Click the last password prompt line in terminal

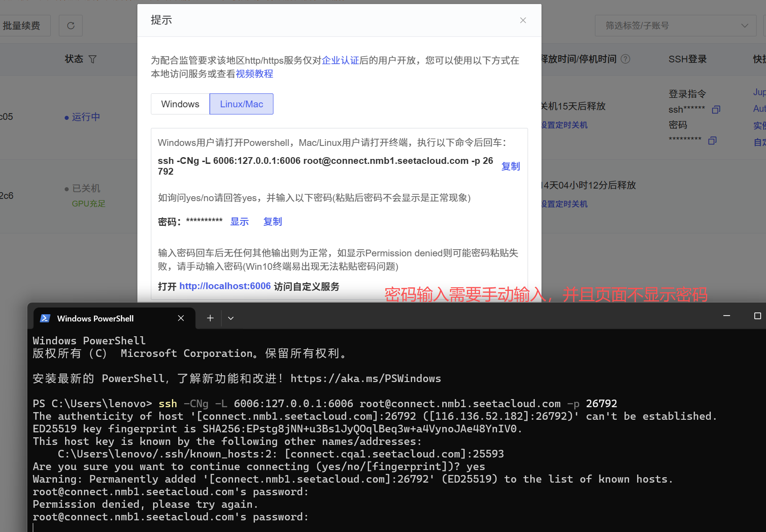pos(171,517)
